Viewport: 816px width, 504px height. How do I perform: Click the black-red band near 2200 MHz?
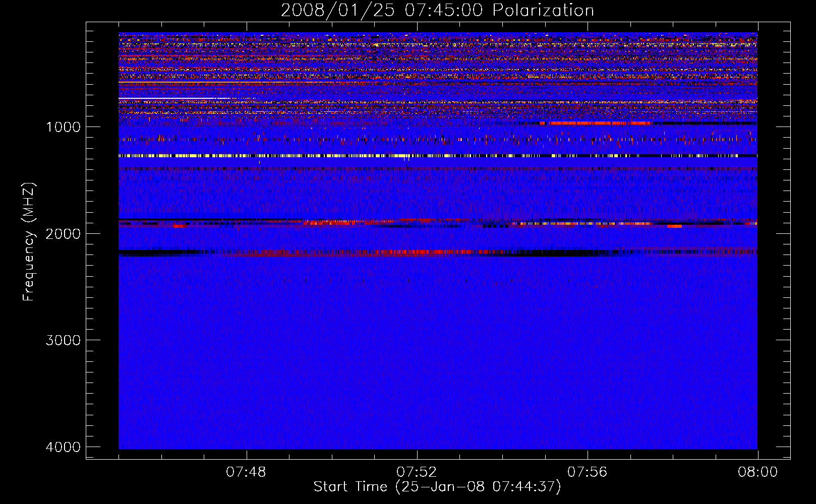point(438,253)
